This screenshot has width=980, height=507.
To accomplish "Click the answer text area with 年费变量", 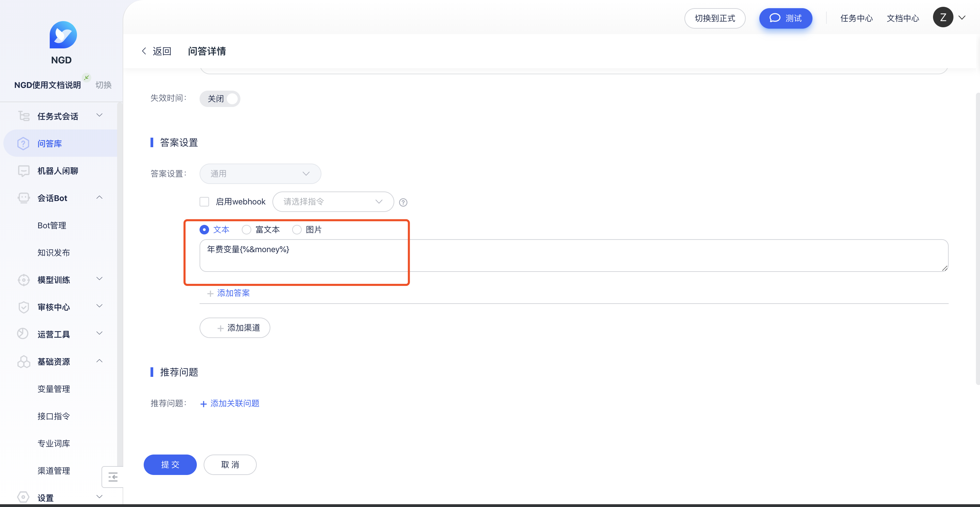I will [574, 256].
